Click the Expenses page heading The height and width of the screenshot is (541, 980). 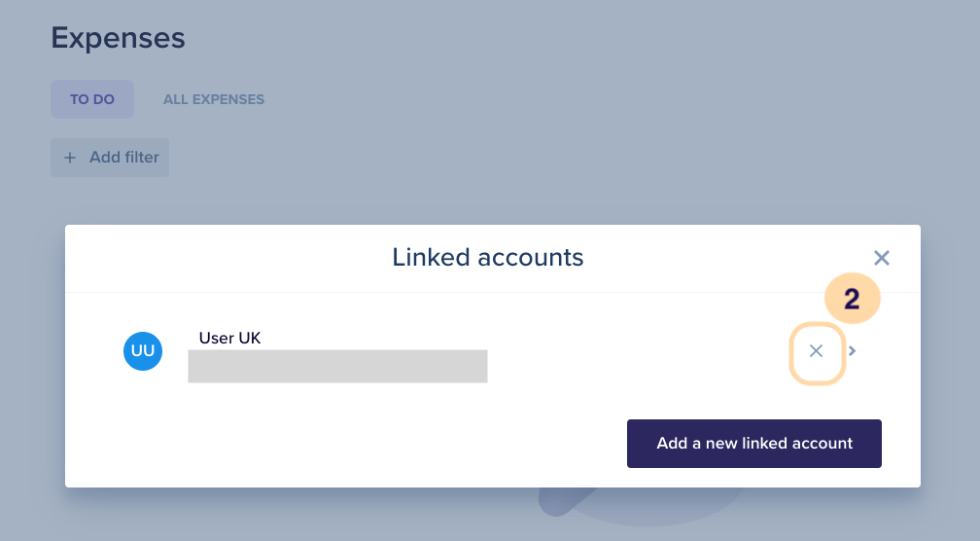pyautogui.click(x=119, y=38)
